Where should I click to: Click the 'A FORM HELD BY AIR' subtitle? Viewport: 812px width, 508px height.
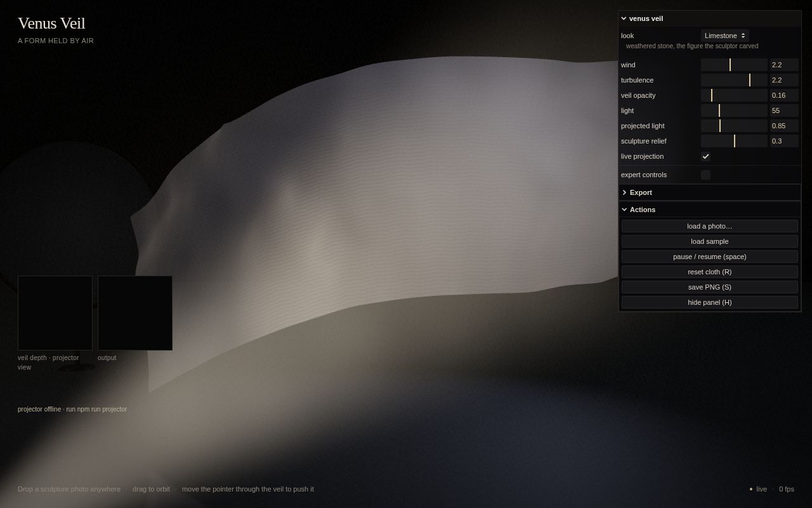[56, 41]
